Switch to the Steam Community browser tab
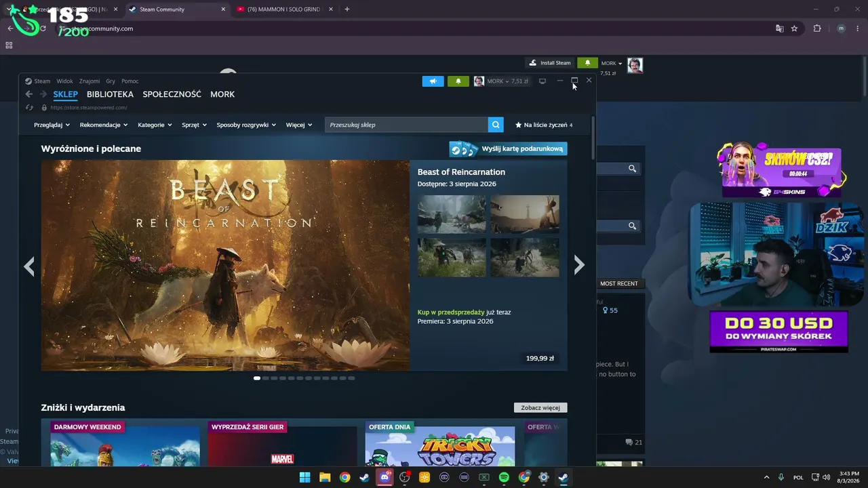 (176, 9)
